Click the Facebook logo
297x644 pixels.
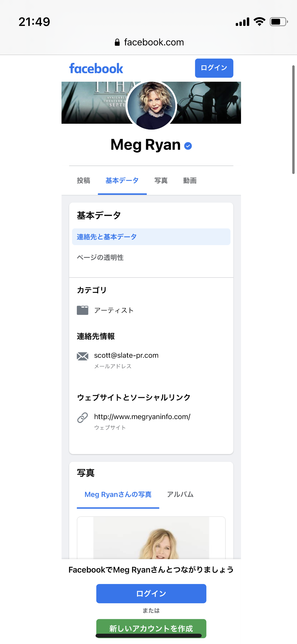pos(96,68)
